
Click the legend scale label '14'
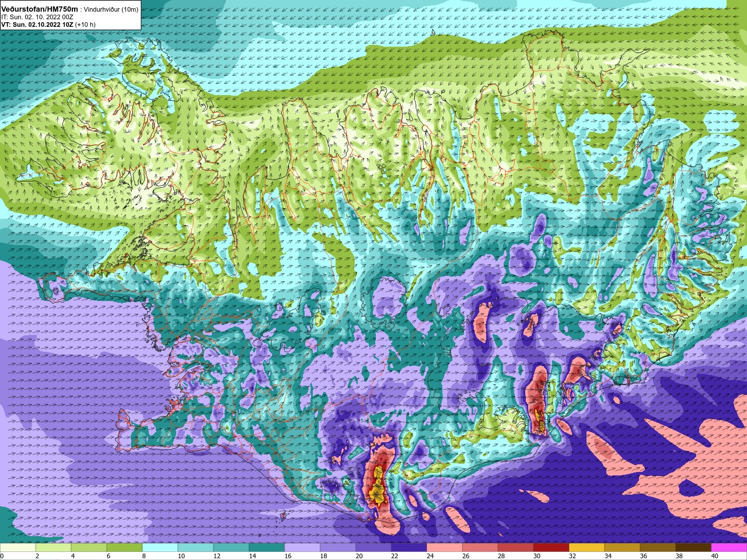(x=252, y=556)
